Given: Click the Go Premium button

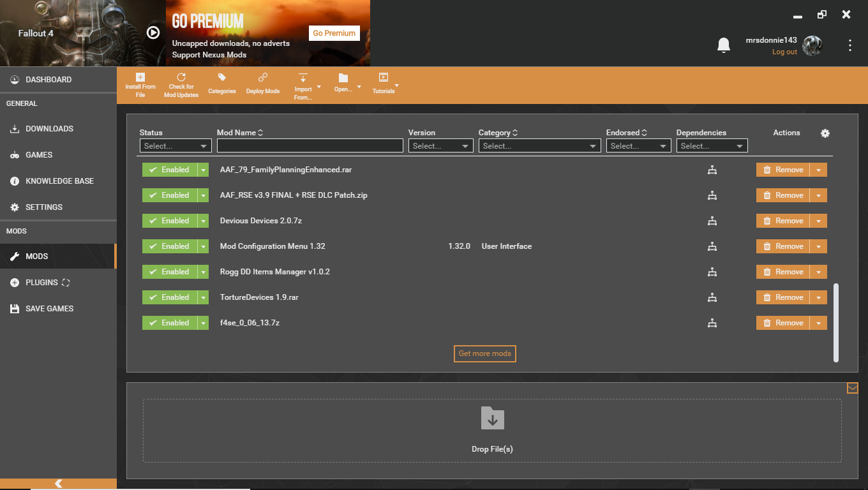Looking at the screenshot, I should click(x=334, y=33).
